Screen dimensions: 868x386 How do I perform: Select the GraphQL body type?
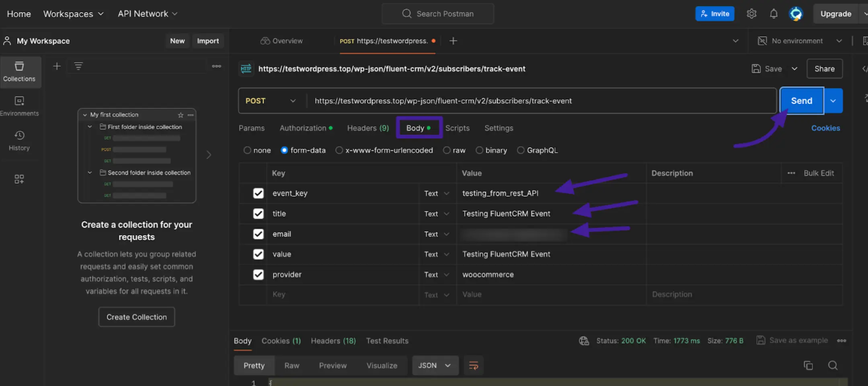(x=521, y=150)
